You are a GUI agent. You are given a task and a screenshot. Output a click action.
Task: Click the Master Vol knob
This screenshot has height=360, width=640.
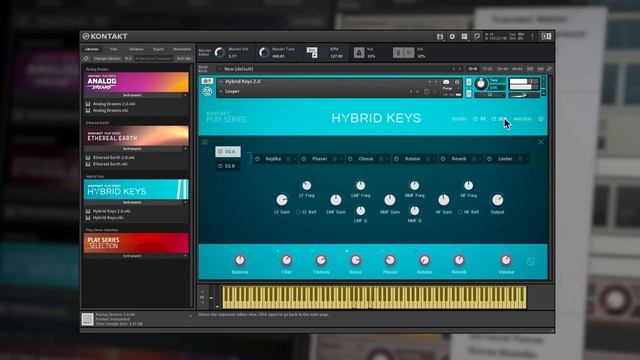tap(220, 52)
